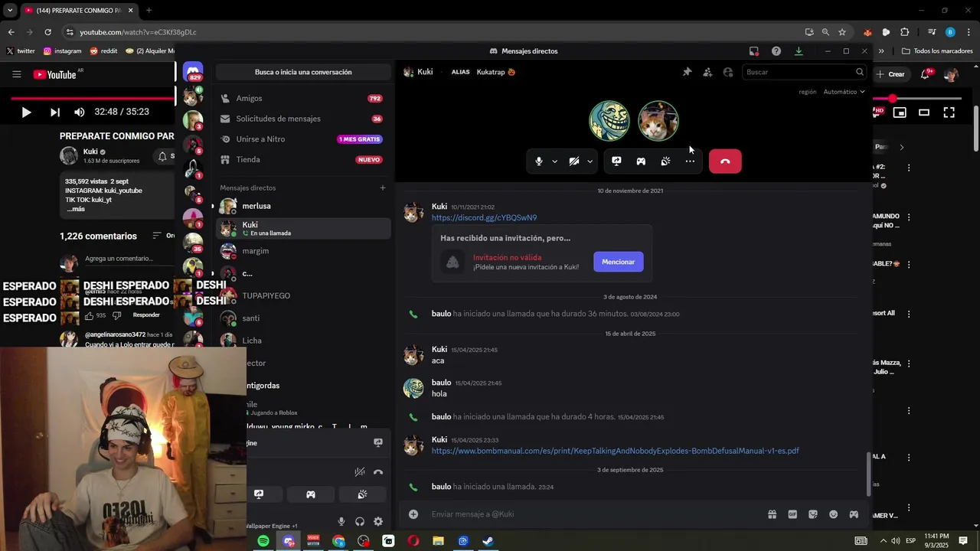This screenshot has width=980, height=551.
Task: Click YouTube Crear button
Action: pyautogui.click(x=890, y=74)
